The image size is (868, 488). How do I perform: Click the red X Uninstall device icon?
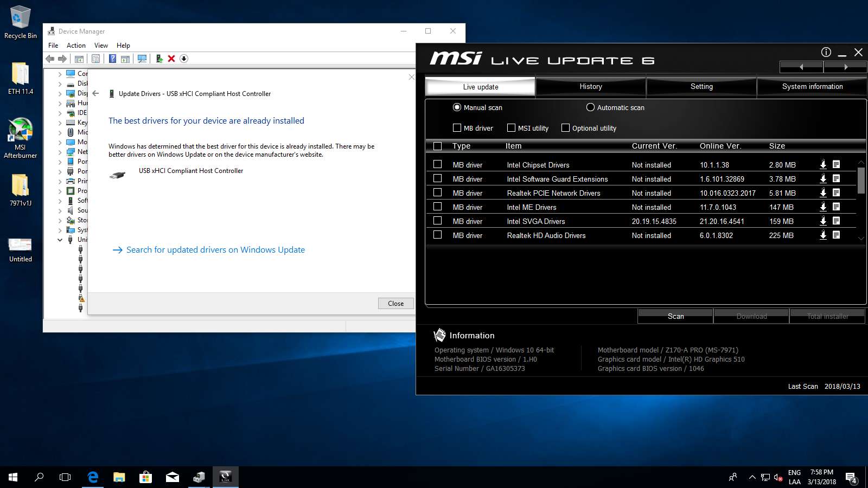pyautogui.click(x=171, y=59)
